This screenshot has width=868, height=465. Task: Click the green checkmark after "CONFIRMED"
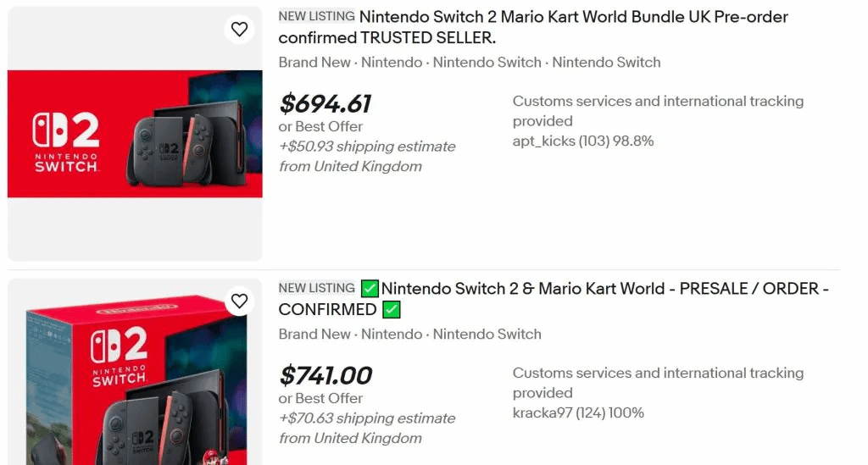391,310
